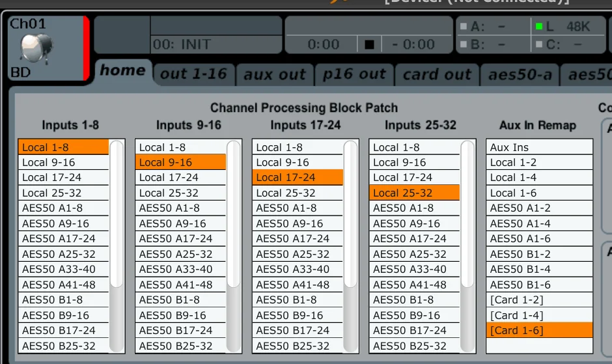
Task: Open the home tab
Action: pos(123,71)
